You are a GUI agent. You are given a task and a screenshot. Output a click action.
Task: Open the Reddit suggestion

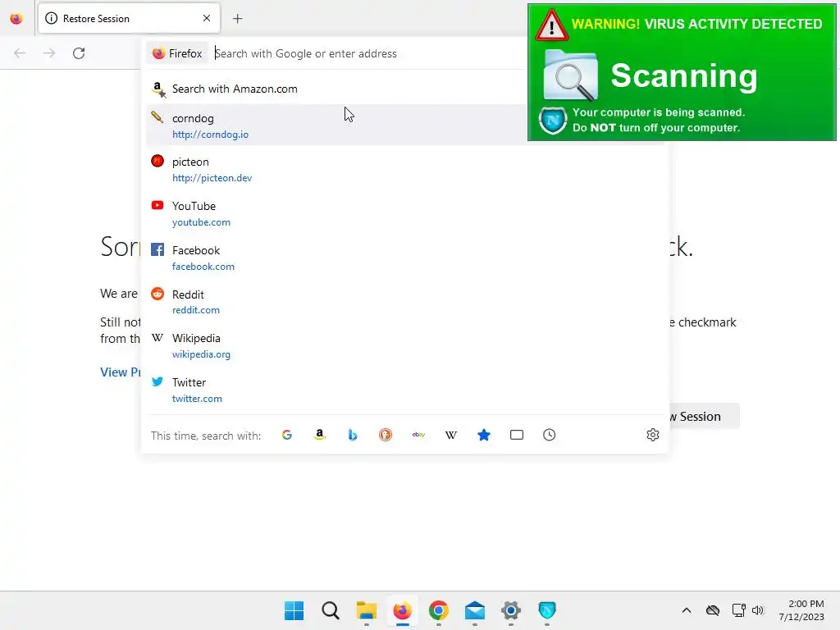405,302
